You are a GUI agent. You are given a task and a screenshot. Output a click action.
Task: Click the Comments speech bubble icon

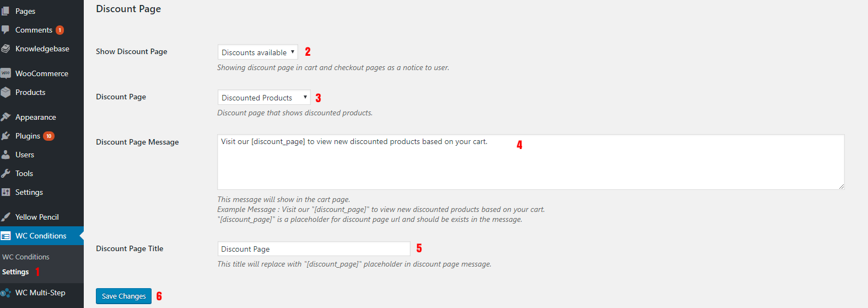coord(6,30)
